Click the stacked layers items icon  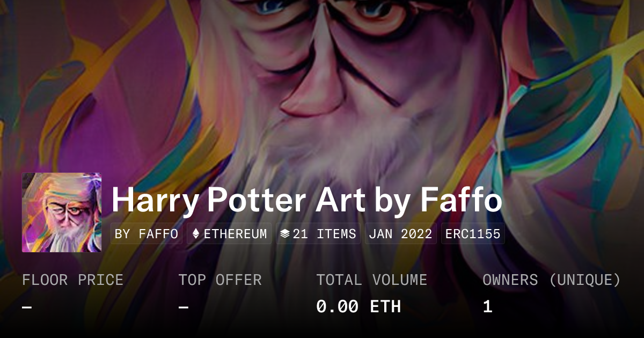coord(285,234)
